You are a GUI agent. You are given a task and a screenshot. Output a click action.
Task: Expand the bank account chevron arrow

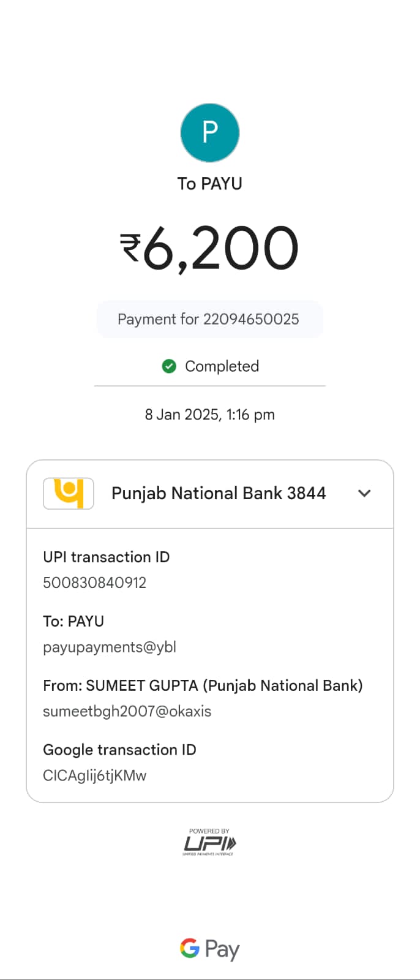(x=364, y=493)
